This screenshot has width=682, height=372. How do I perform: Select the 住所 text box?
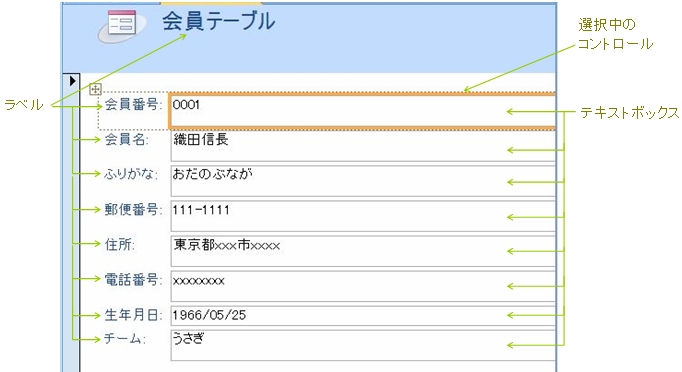tap(363, 251)
